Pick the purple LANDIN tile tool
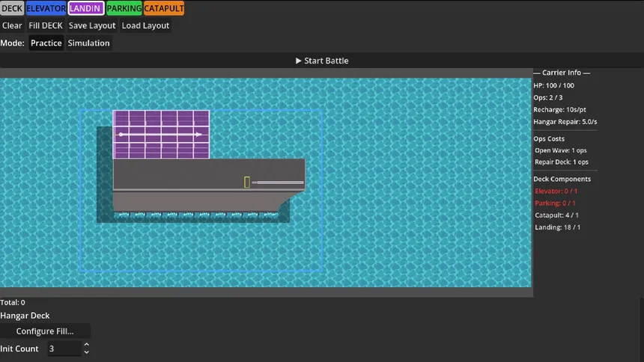This screenshot has height=362, width=644. (85, 8)
